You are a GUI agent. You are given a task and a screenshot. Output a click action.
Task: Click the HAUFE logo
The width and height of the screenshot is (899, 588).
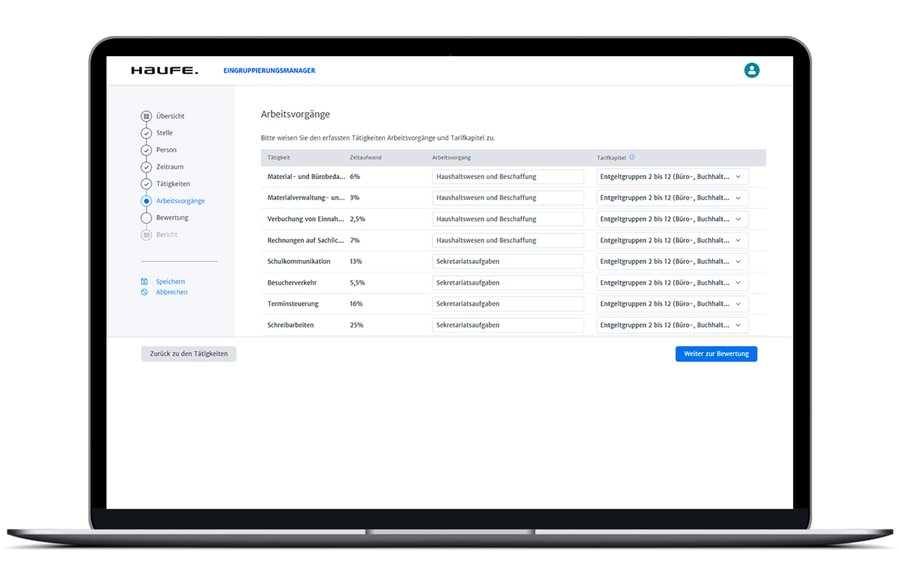[164, 70]
